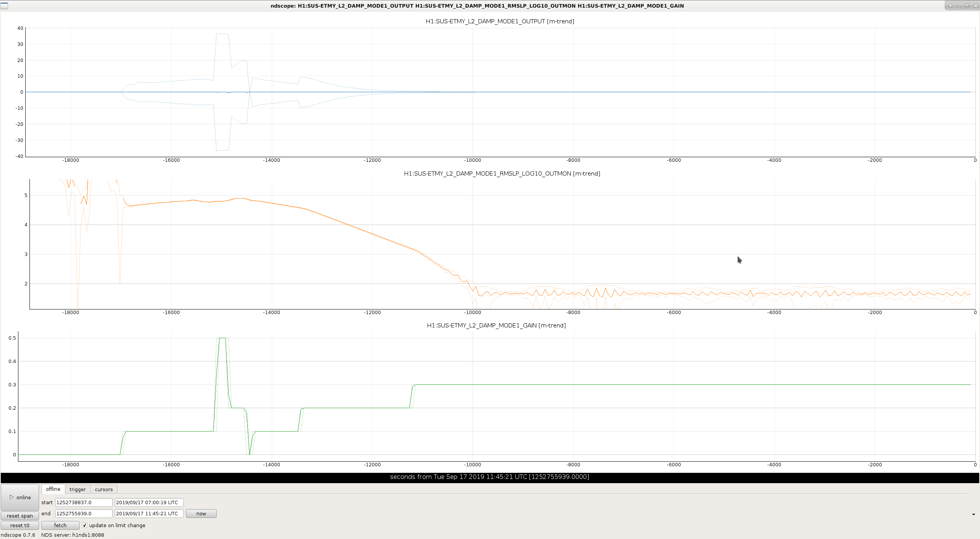Close the ndscope window
980x539 pixels.
click(975, 6)
